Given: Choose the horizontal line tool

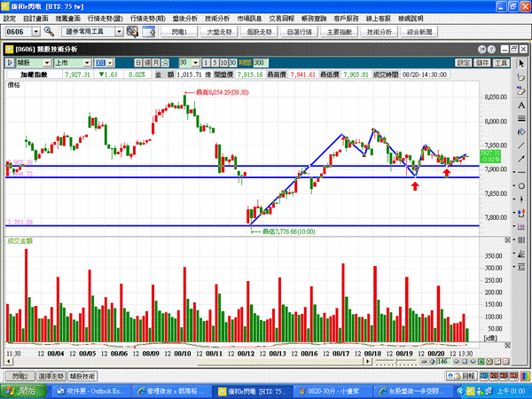Looking at the screenshot, I should point(521,172).
